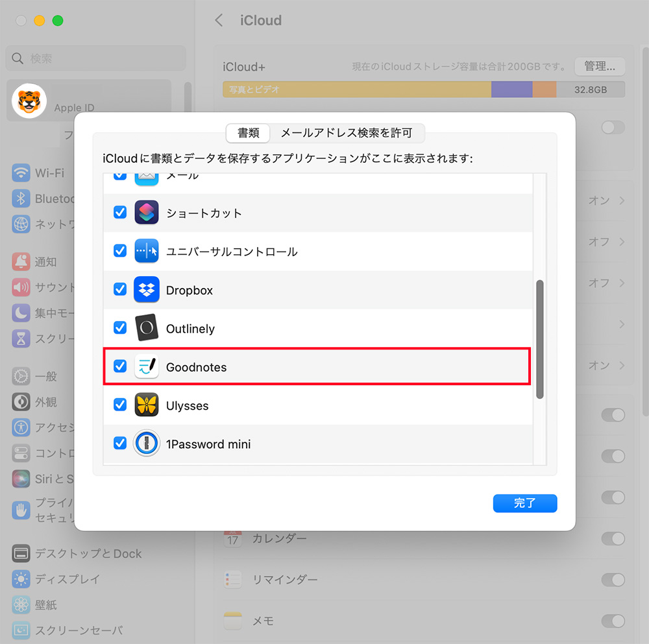Open デスクトップとDock in sidebar
Image resolution: width=649 pixels, height=644 pixels.
[x=77, y=553]
